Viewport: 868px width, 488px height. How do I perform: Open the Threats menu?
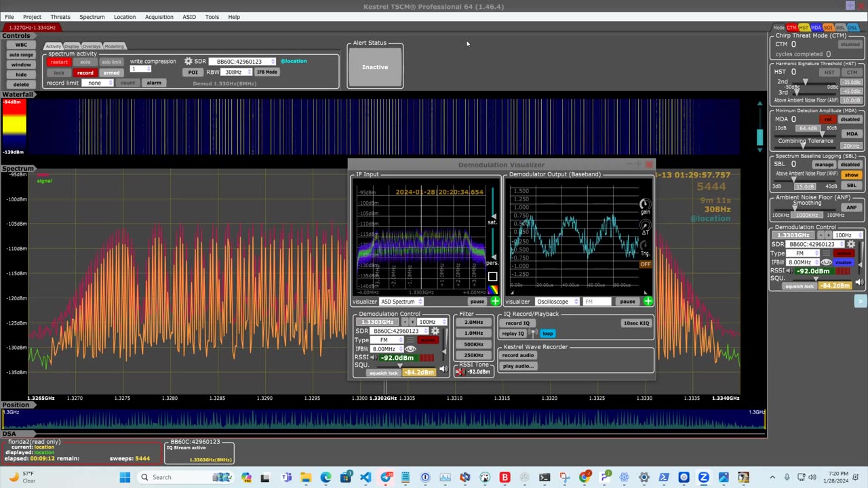(x=60, y=16)
